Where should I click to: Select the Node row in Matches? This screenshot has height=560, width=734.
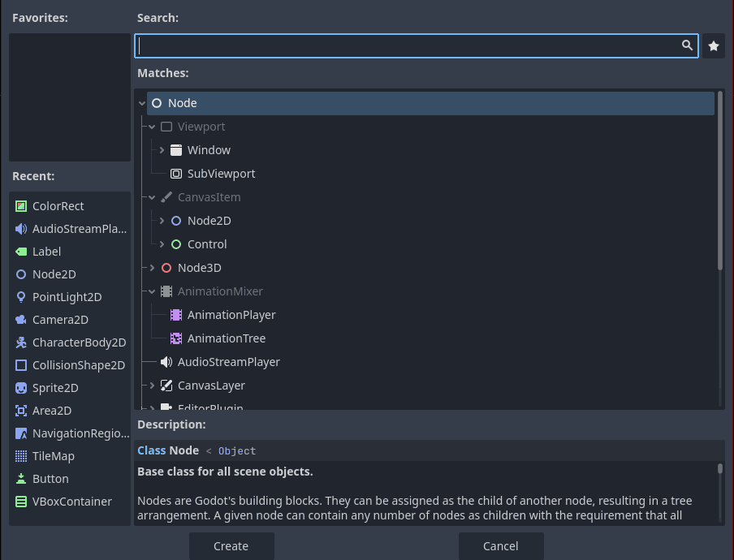click(430, 103)
